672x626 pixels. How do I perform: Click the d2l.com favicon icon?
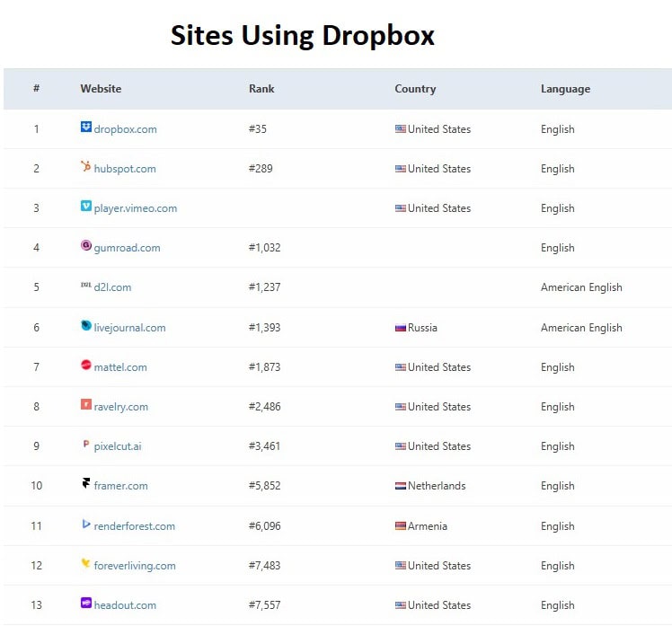click(x=85, y=285)
